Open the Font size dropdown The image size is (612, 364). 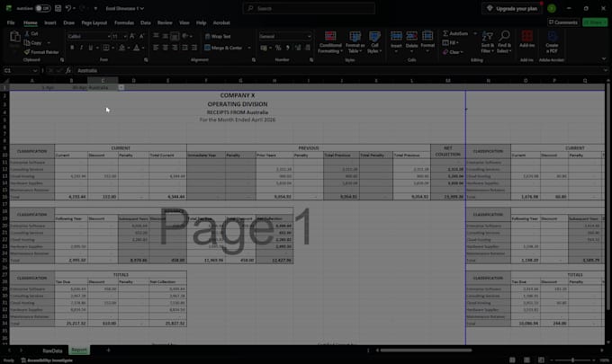click(x=125, y=36)
